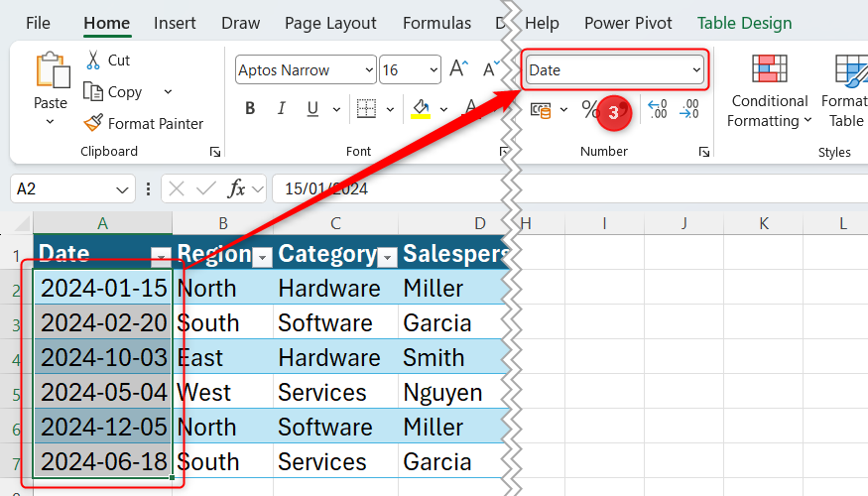868x496 pixels.
Task: Click Services cell in row 5
Action: 335,392
